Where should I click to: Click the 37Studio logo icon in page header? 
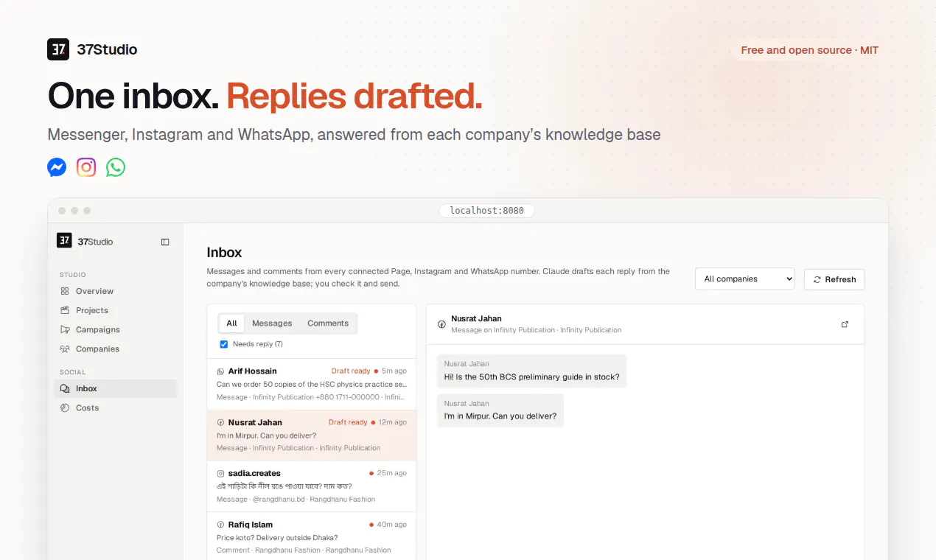coord(58,49)
